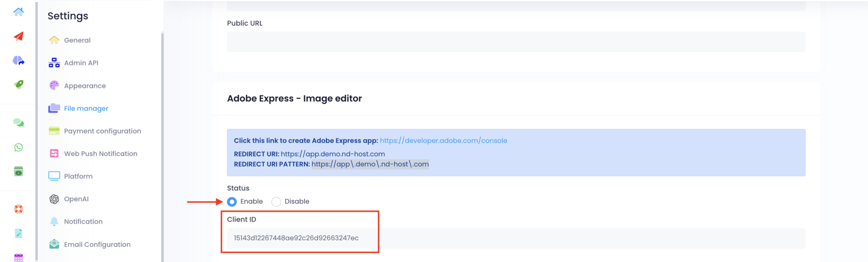Open OpenAI settings
The width and height of the screenshot is (868, 262).
(x=76, y=199)
